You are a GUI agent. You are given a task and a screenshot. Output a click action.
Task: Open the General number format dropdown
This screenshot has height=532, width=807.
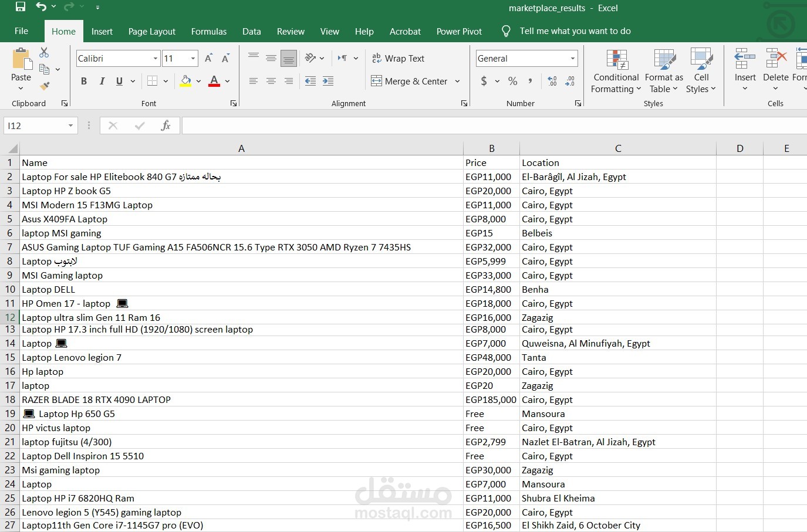573,58
